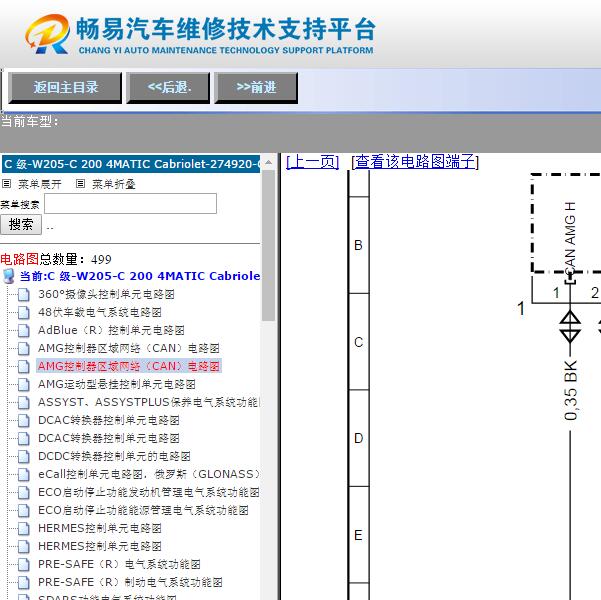This screenshot has width=601, height=600.
Task: Open DCDC转换器控制单元的电路图
Action: (114, 456)
